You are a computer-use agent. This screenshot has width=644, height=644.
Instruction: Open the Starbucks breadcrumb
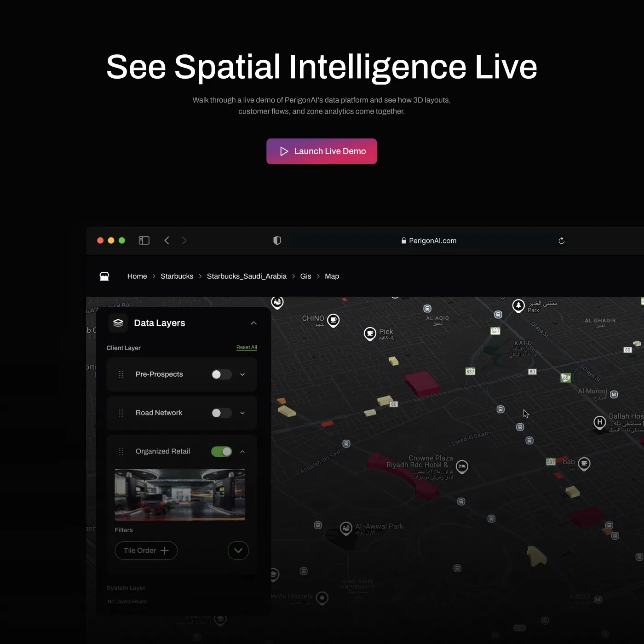click(x=177, y=276)
